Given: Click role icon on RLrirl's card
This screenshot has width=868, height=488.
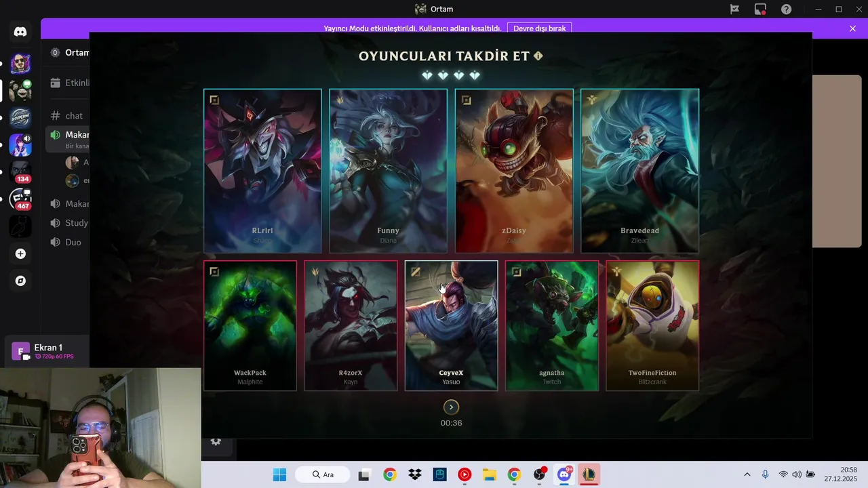Looking at the screenshot, I should (214, 100).
